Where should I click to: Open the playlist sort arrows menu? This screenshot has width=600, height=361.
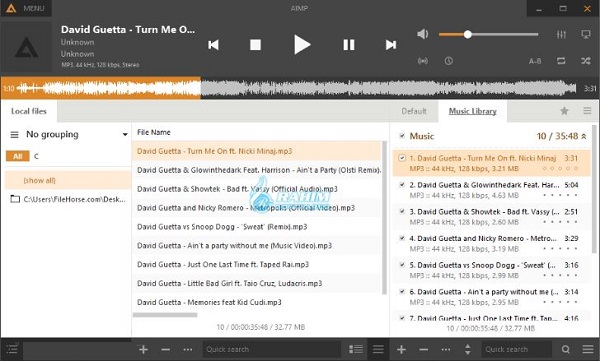click(x=468, y=349)
